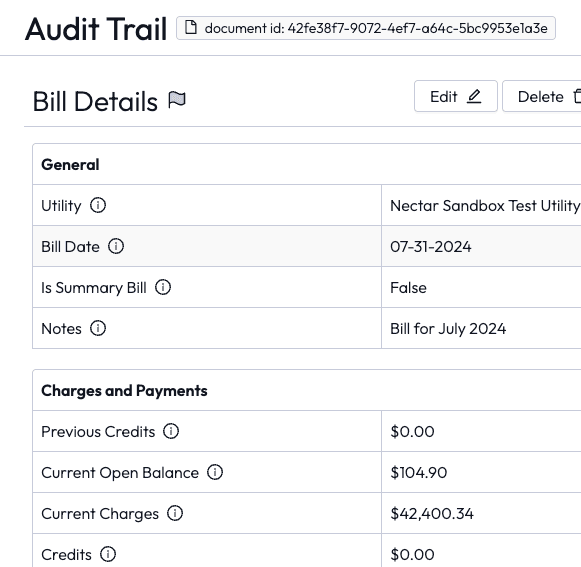This screenshot has width=581, height=567.
Task: Select the Bill for July 2024 note
Action: pyautogui.click(x=448, y=329)
